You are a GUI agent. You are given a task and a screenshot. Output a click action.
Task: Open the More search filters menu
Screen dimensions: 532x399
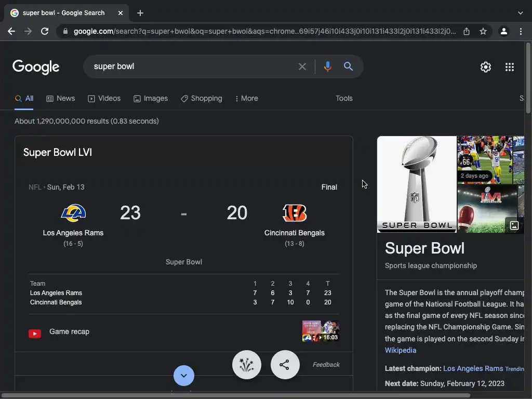click(247, 98)
